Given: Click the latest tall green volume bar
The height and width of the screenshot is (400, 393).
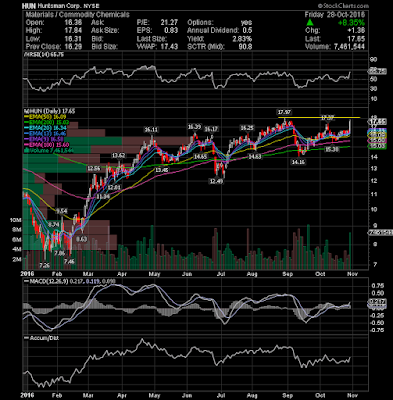Looking at the screenshot, I should click(x=350, y=251).
